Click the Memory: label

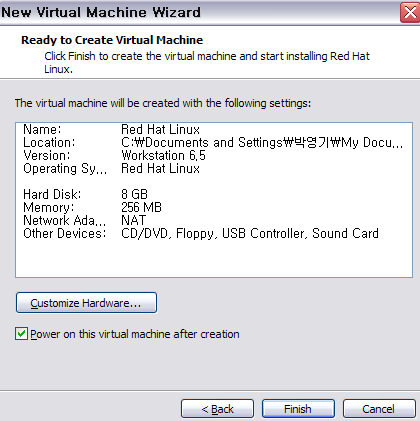tap(49, 207)
